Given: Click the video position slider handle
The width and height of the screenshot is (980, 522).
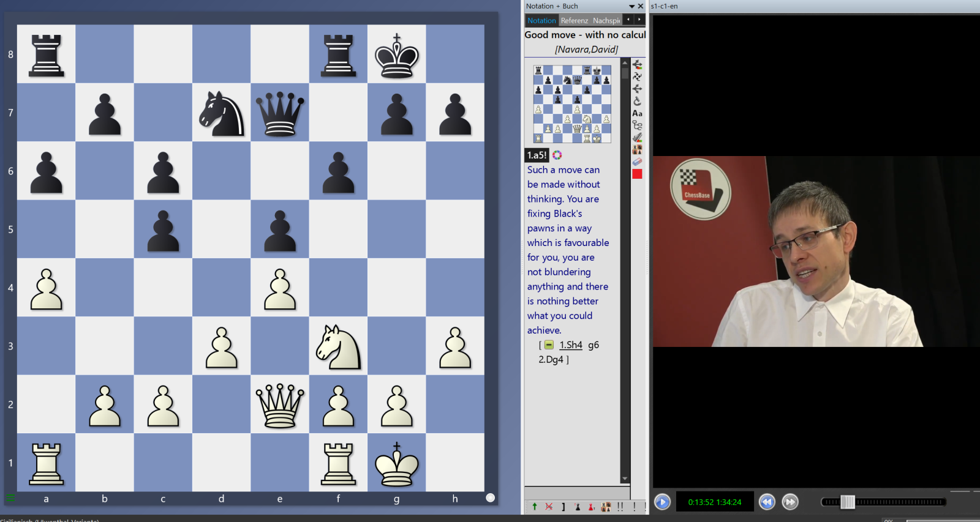Looking at the screenshot, I should (847, 502).
